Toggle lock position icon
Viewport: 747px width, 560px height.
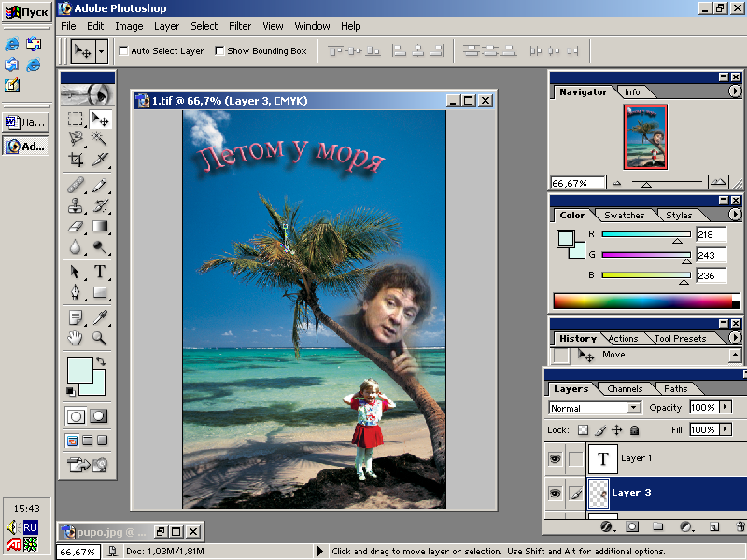tap(617, 430)
